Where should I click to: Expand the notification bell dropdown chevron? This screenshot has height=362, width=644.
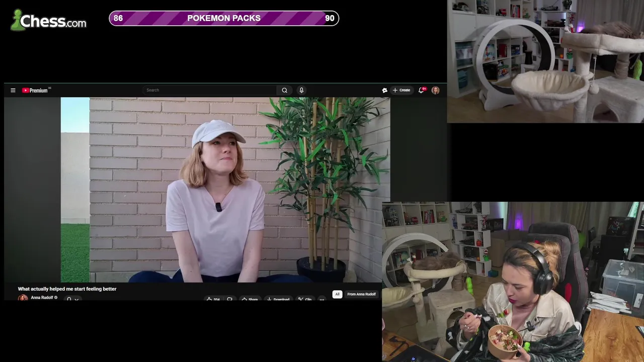coord(76,299)
